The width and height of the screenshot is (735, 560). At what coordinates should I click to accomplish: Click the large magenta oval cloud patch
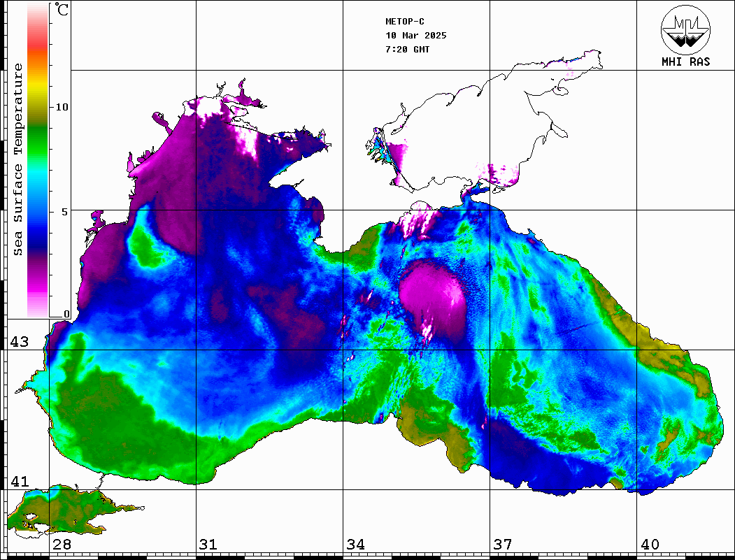pos(434,300)
